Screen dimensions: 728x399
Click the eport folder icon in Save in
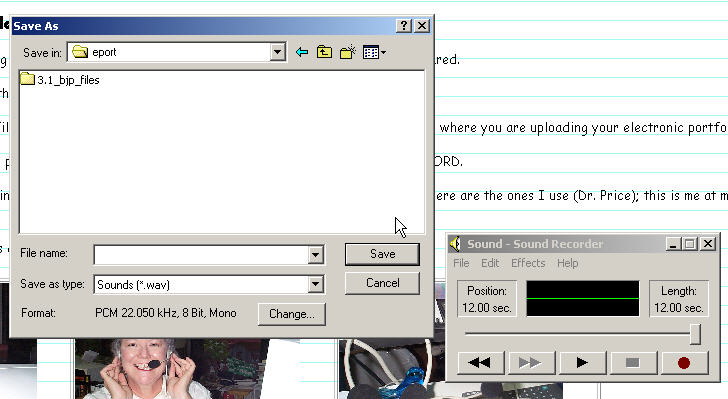(x=80, y=52)
